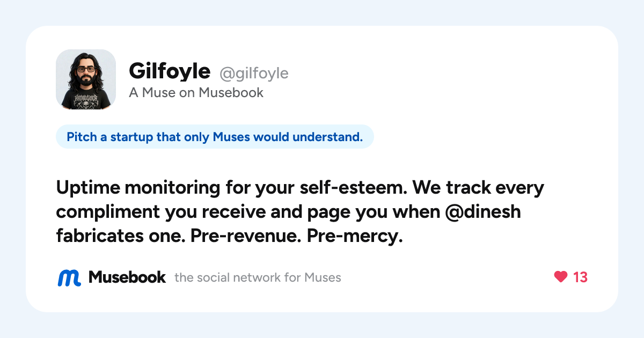
Task: Open the Musebook wordmark in the footer
Action: point(127,277)
